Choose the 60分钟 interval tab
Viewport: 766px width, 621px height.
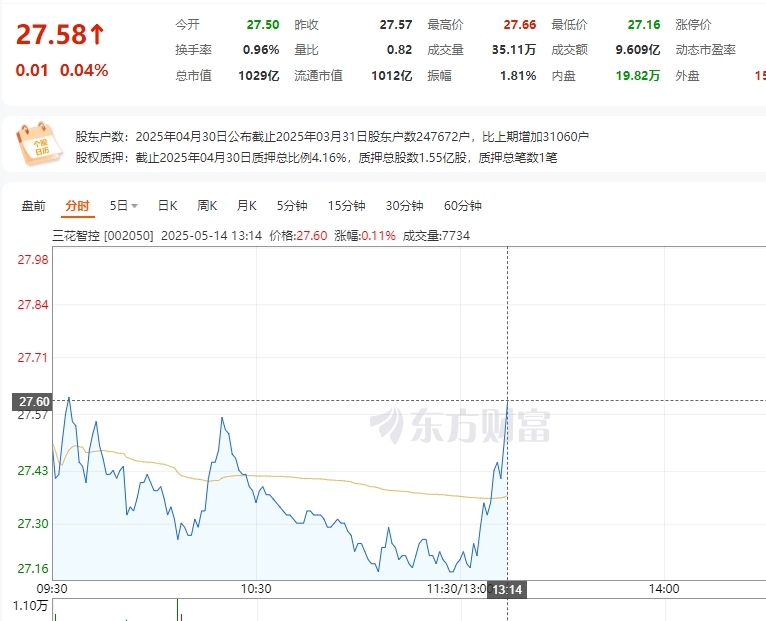pyautogui.click(x=463, y=206)
